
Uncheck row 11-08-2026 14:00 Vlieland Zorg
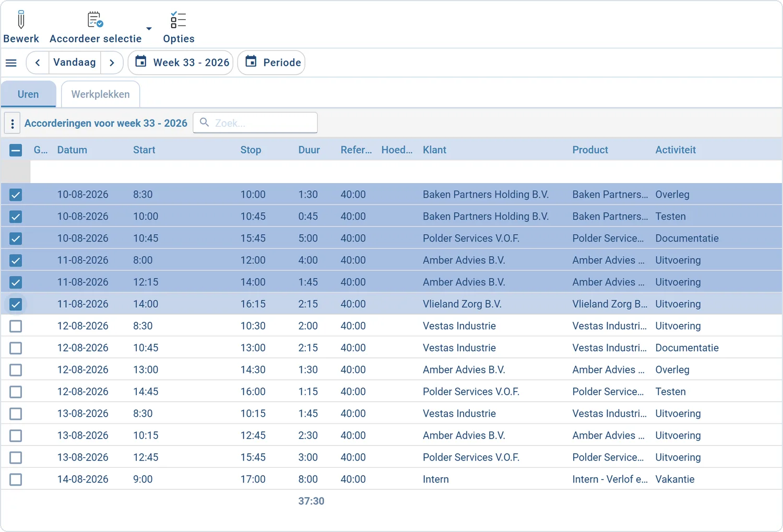(16, 304)
